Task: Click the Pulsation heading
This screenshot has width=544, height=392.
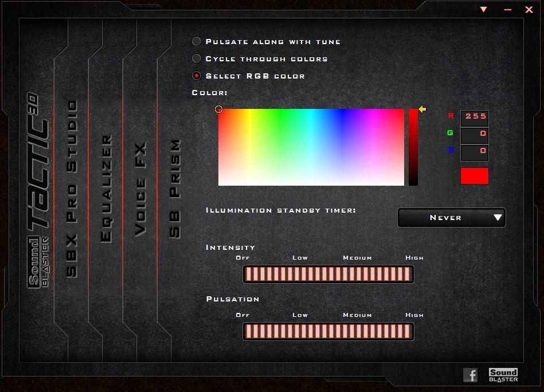Action: click(233, 299)
